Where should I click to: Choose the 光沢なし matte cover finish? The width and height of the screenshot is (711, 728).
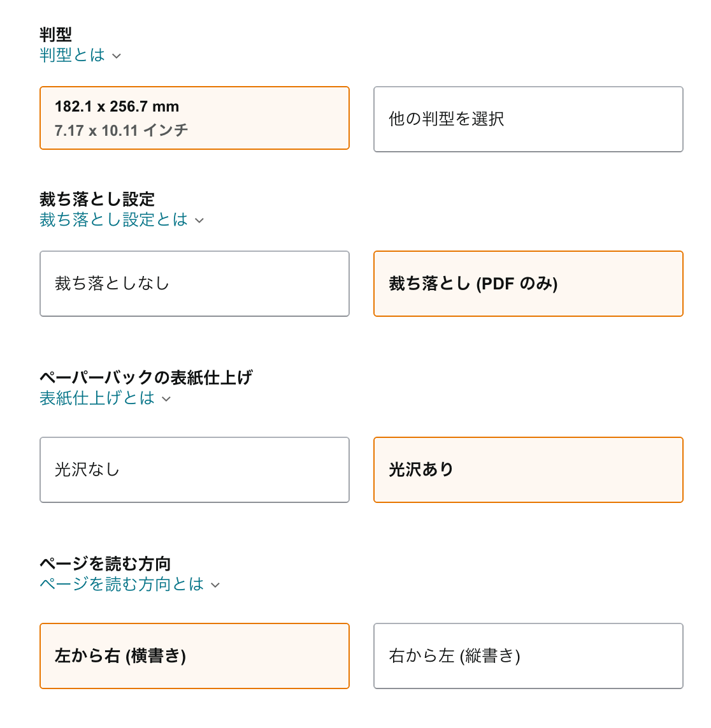pyautogui.click(x=194, y=470)
